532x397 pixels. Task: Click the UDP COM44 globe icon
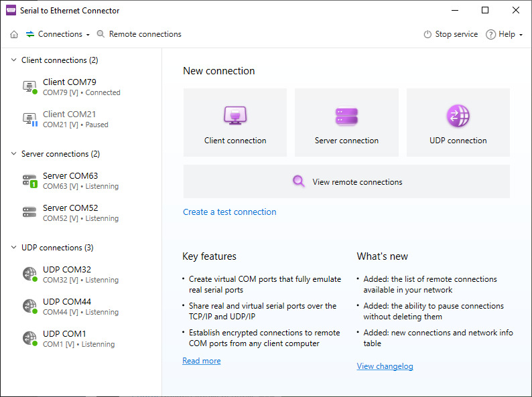[30, 307]
